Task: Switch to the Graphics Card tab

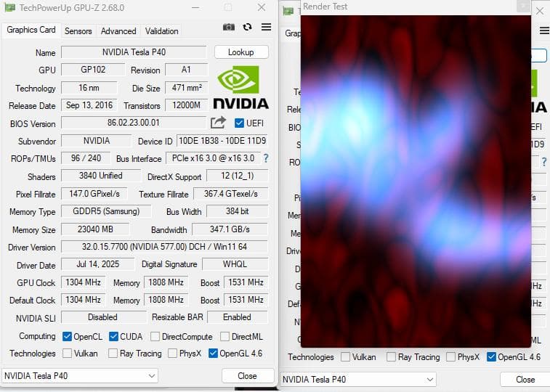Action: coord(31,30)
